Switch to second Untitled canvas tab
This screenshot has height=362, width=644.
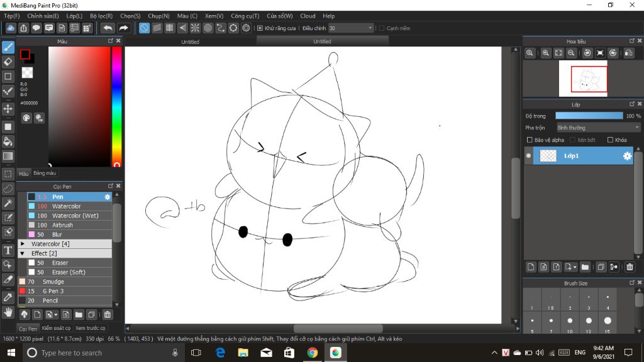pyautogui.click(x=322, y=41)
